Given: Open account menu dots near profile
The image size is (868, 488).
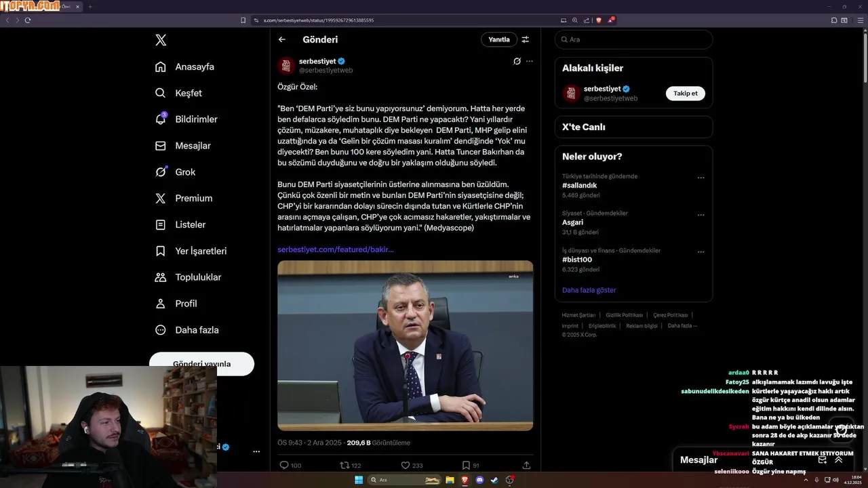Looking at the screenshot, I should pyautogui.click(x=256, y=451).
